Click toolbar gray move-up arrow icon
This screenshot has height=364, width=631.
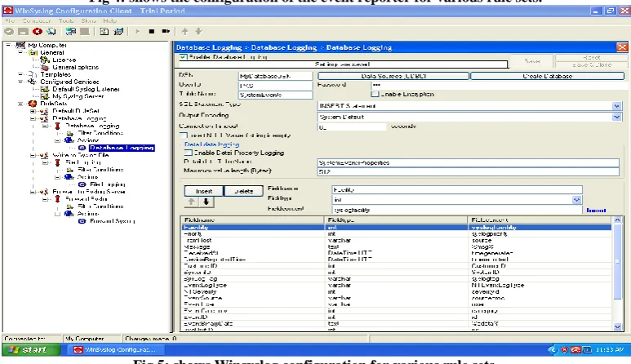tap(184, 31)
